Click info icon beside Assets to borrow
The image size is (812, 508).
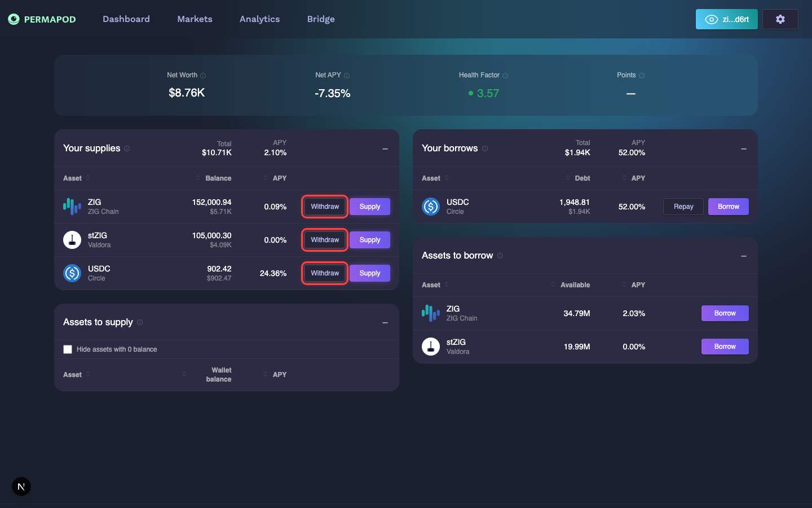(x=500, y=256)
